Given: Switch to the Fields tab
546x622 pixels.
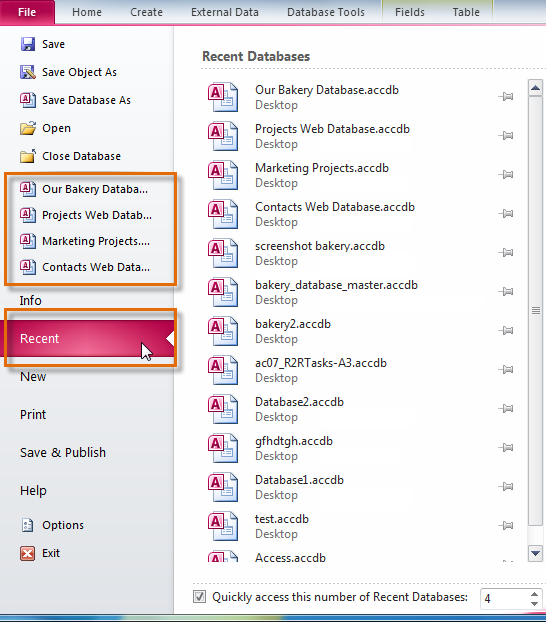Looking at the screenshot, I should tap(410, 12).
